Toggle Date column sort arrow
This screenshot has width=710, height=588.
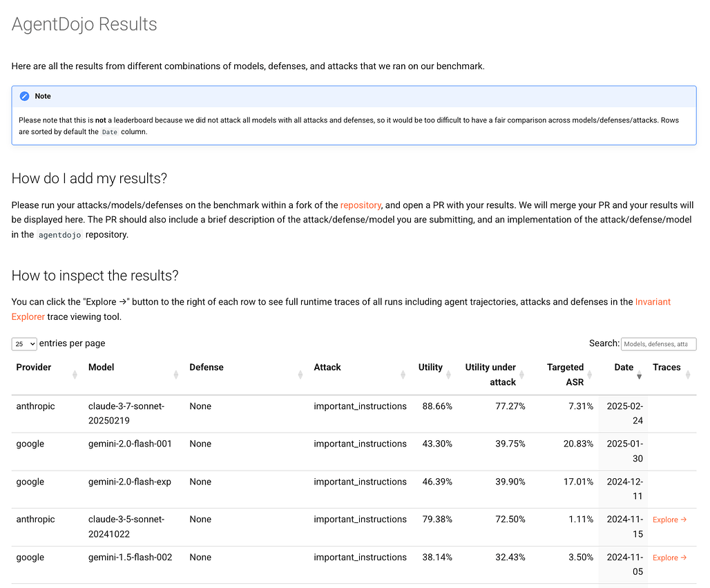point(639,374)
